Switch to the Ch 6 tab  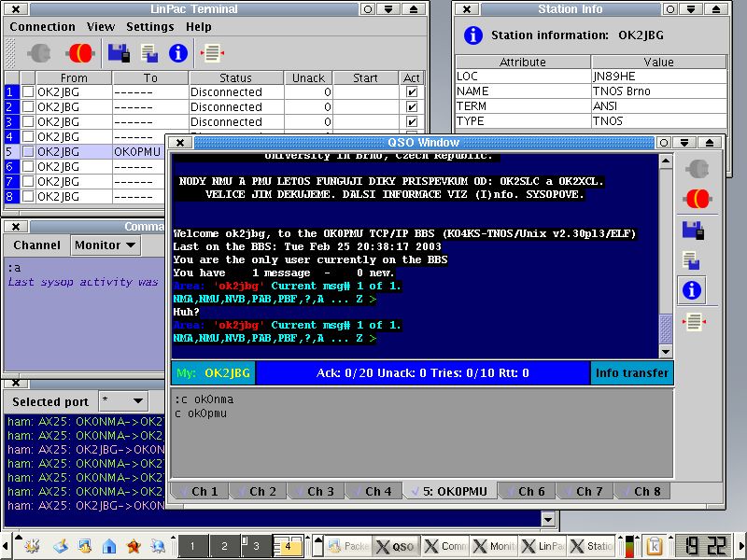(x=527, y=492)
